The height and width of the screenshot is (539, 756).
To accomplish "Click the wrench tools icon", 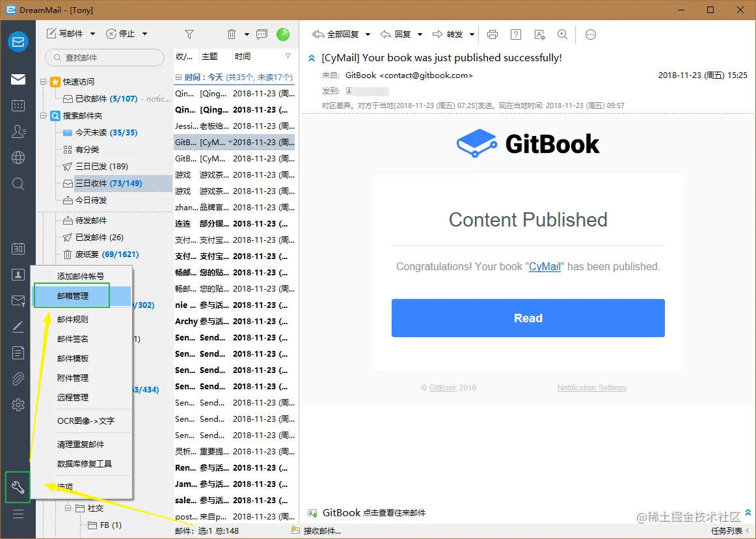I will 18,488.
